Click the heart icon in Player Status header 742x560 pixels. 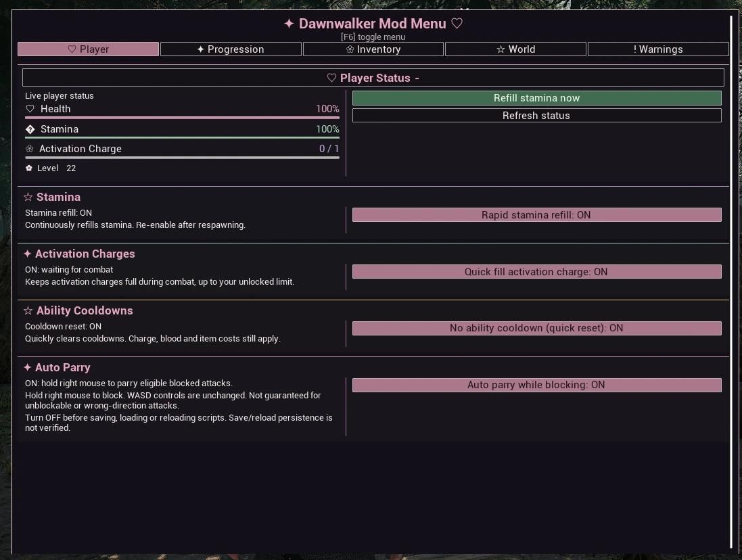coord(331,78)
